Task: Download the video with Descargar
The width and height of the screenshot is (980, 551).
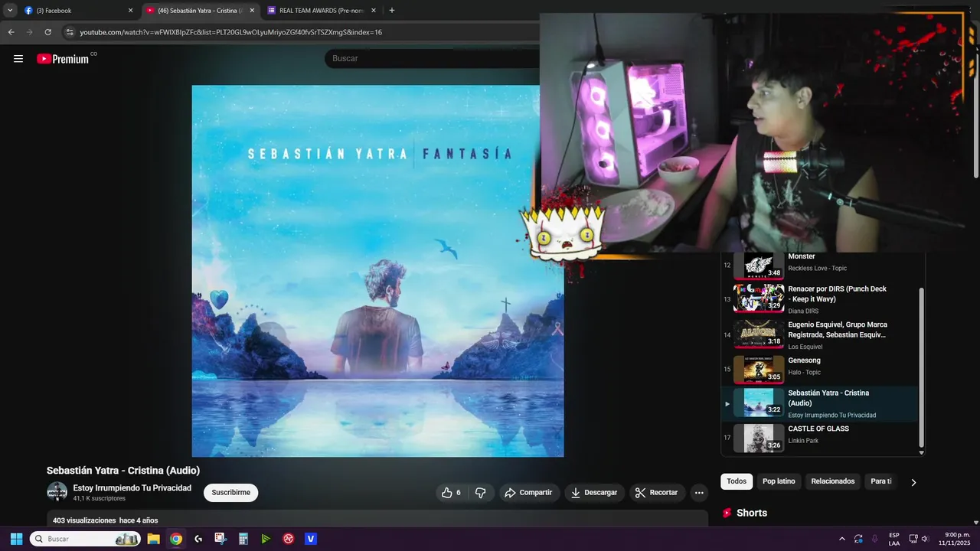Action: pos(594,493)
